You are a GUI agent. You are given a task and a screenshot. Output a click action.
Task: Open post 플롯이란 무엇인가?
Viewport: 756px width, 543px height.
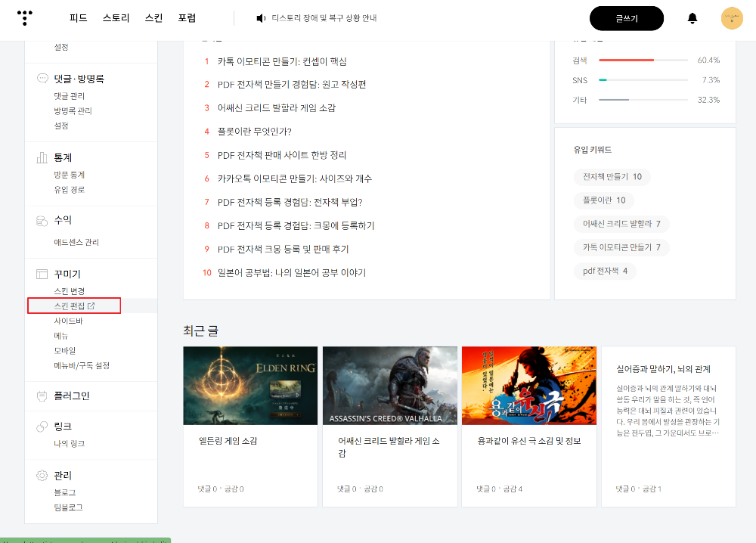pos(255,131)
